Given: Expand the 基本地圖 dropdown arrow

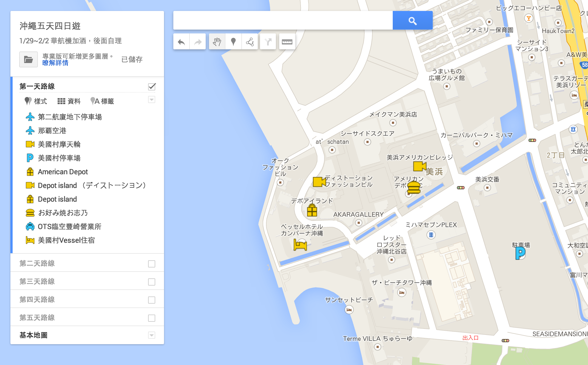Looking at the screenshot, I should tap(152, 335).
